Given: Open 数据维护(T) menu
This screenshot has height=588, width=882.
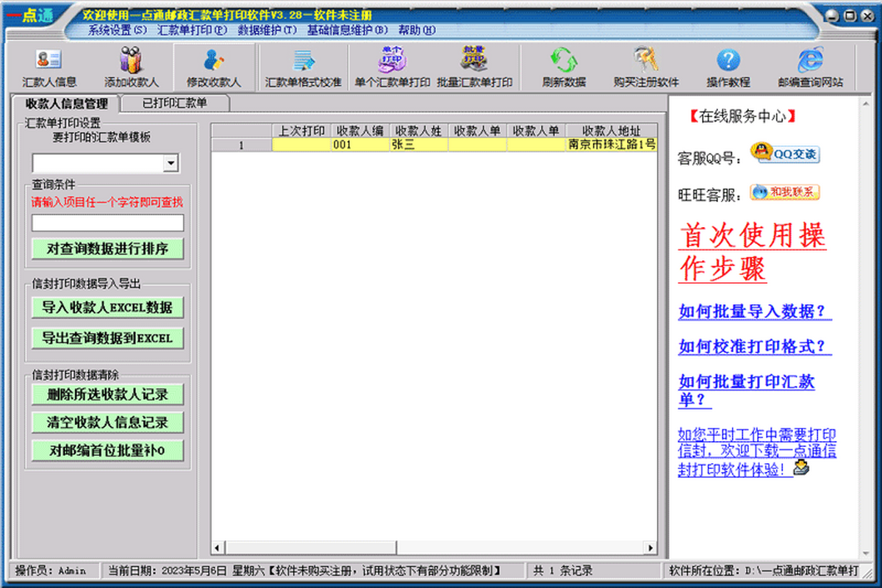Looking at the screenshot, I should point(268,30).
